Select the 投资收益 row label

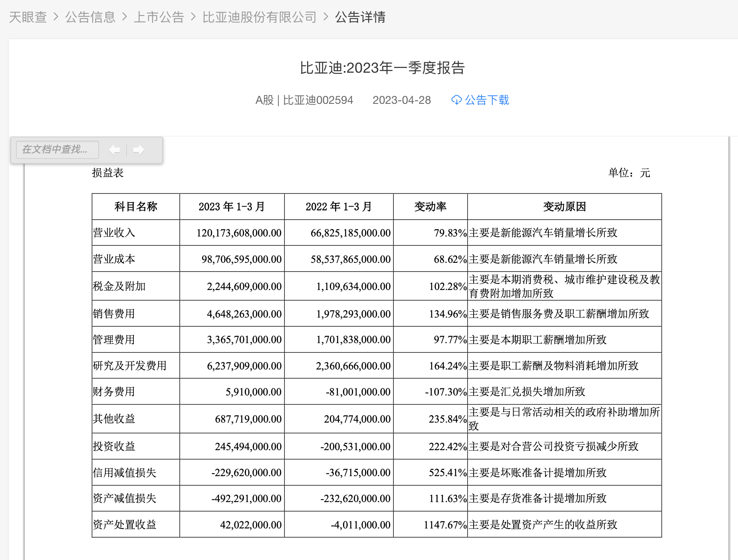(x=114, y=447)
